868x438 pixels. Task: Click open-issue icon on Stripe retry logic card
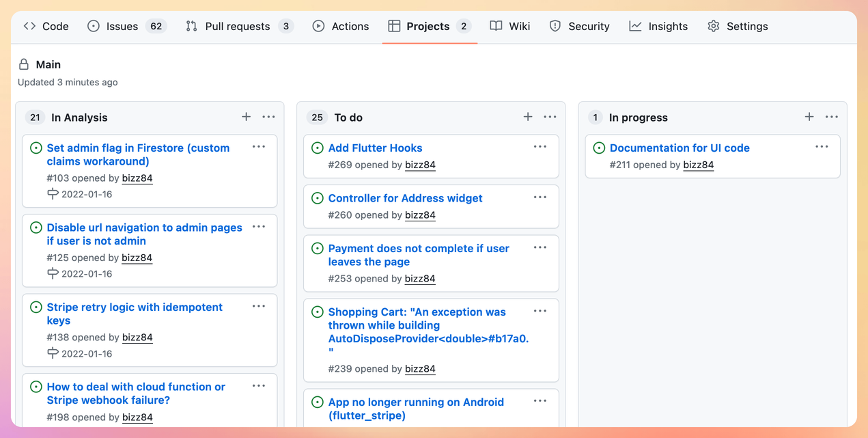click(x=36, y=307)
